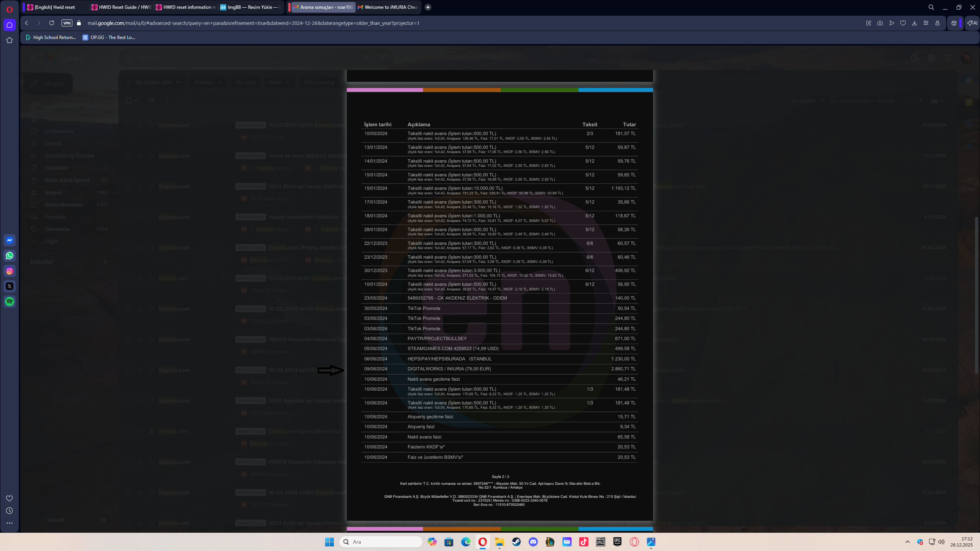Click the Oluştur compose button

coord(48,84)
